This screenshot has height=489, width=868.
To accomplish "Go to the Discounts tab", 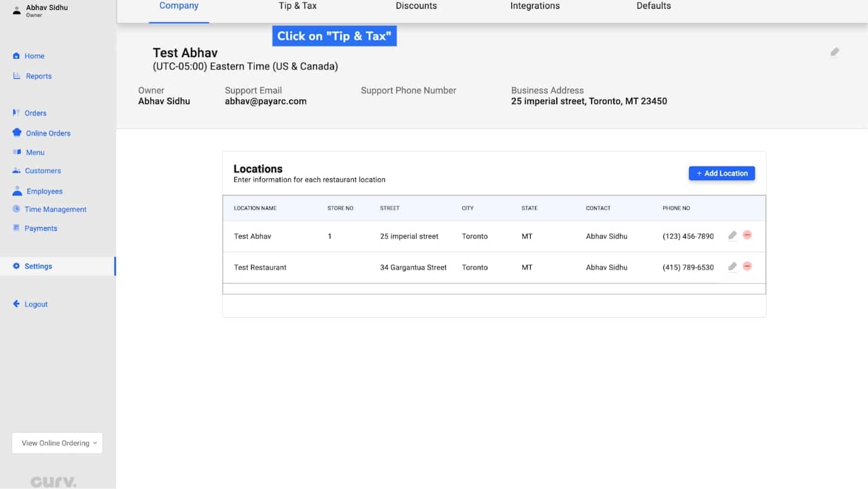I will click(x=416, y=6).
